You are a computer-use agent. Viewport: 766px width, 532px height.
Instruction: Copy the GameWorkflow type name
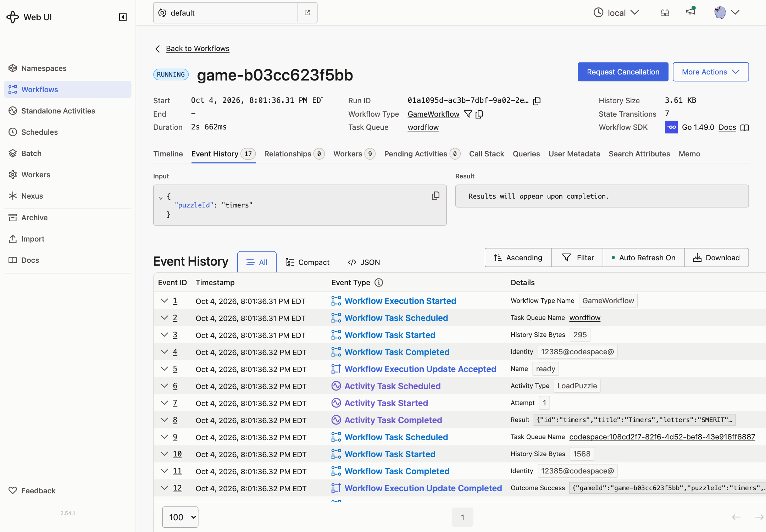[x=479, y=114]
